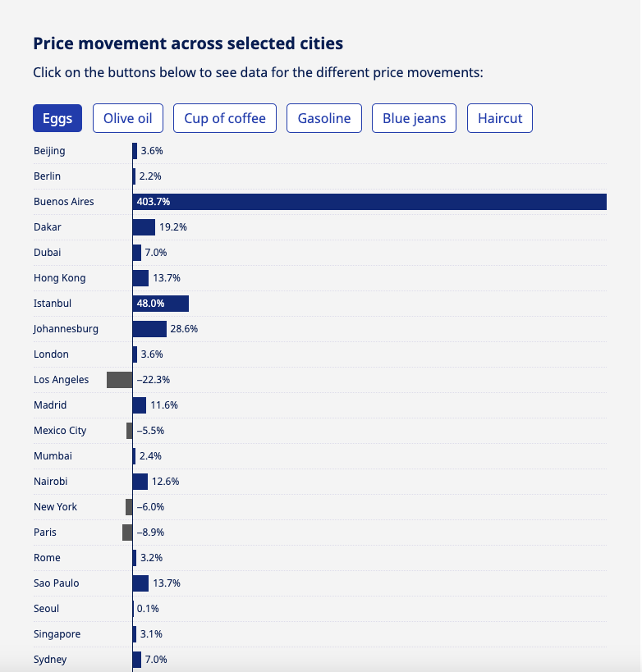This screenshot has width=642, height=672.
Task: Open the Gasoline price movement view
Action: point(324,118)
